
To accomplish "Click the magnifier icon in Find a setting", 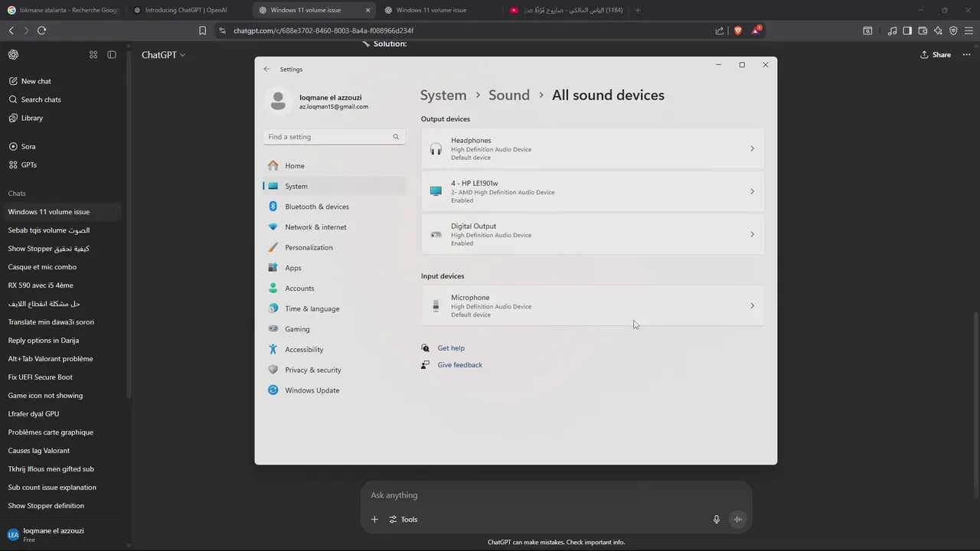I will tap(396, 137).
